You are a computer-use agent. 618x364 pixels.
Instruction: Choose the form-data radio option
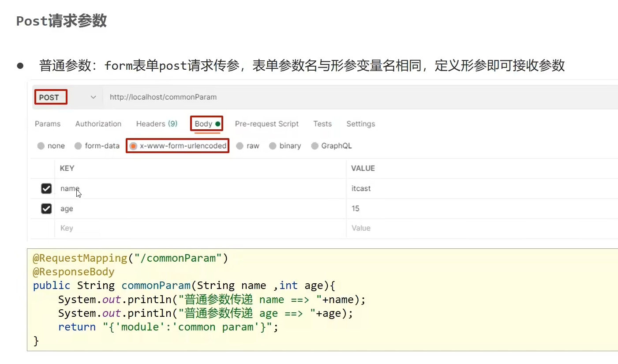point(78,146)
